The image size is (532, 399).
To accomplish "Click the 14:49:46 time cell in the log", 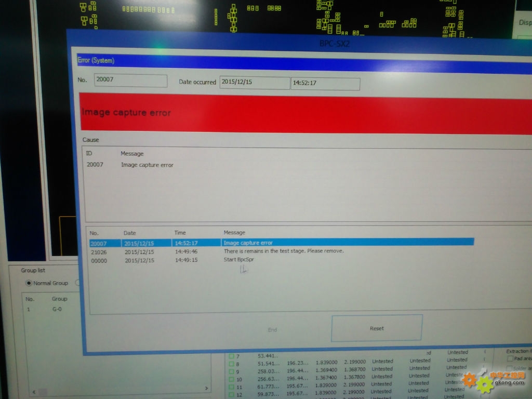I will click(187, 251).
